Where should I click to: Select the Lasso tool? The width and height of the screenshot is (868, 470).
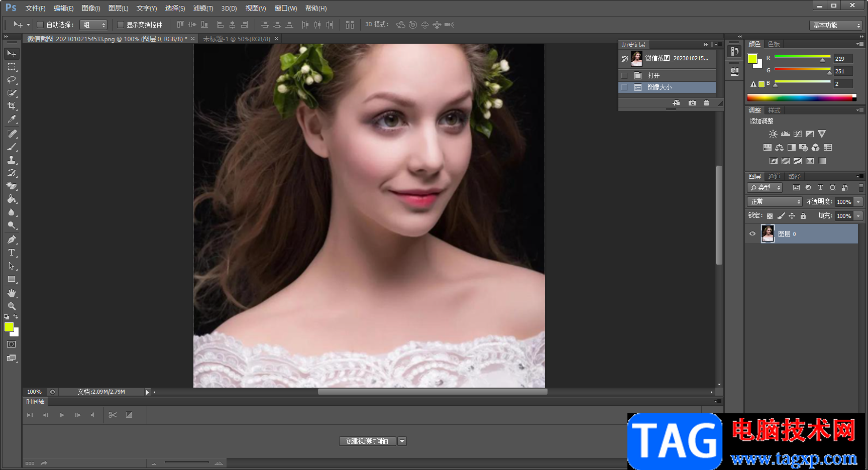click(x=12, y=80)
